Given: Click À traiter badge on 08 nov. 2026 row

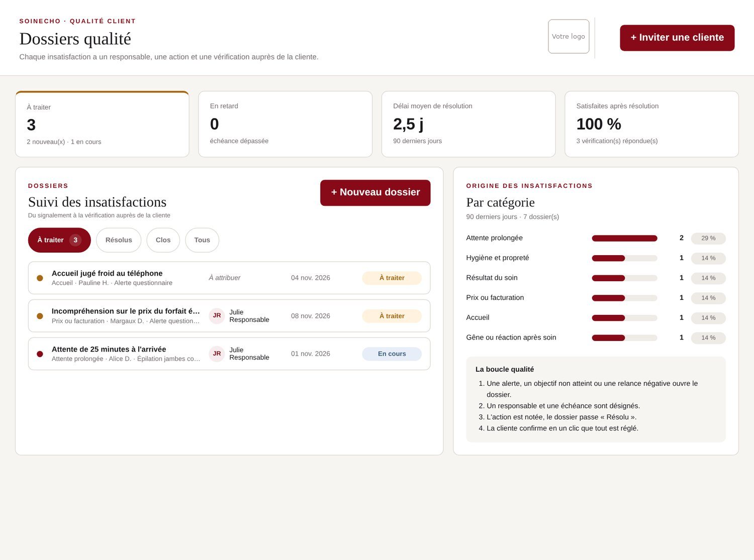Looking at the screenshot, I should point(392,316).
